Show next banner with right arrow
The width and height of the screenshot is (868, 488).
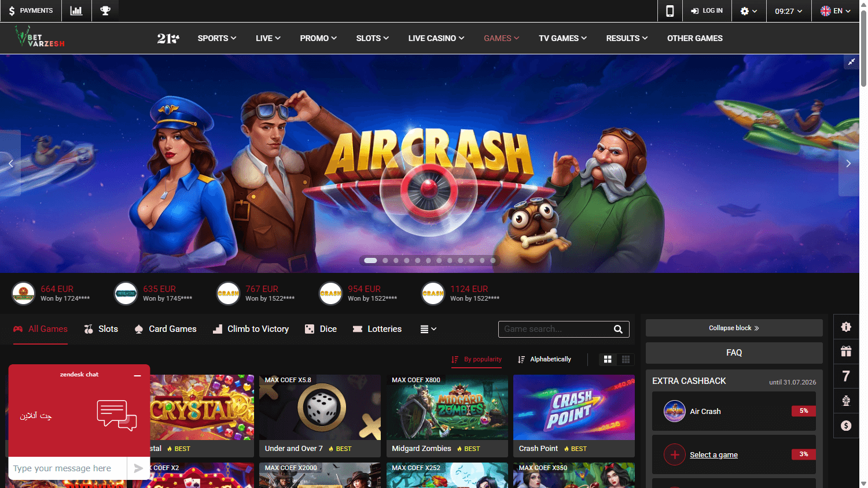pos(848,164)
